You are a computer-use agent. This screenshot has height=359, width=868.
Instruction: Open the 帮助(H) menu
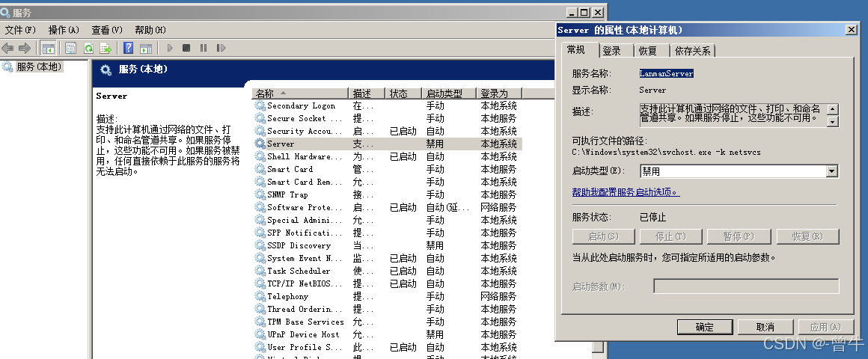pyautogui.click(x=150, y=30)
